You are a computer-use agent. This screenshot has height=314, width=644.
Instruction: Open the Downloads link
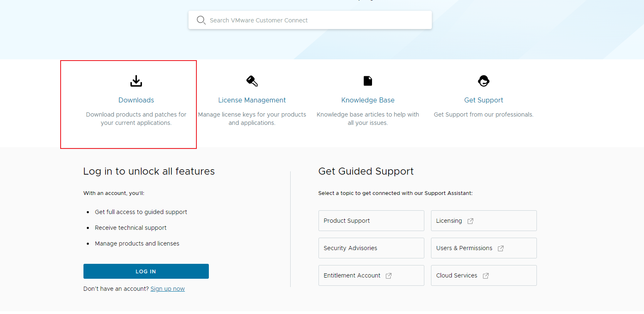(x=136, y=100)
